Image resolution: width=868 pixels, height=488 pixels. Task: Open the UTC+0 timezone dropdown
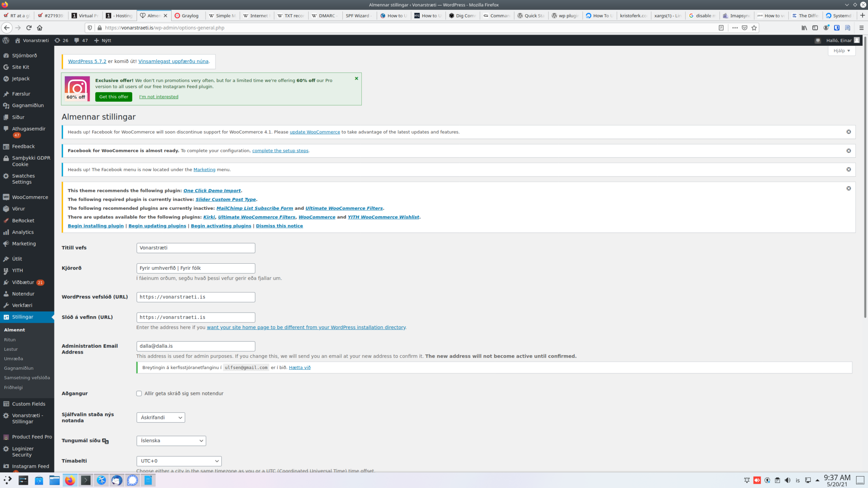pos(179,461)
